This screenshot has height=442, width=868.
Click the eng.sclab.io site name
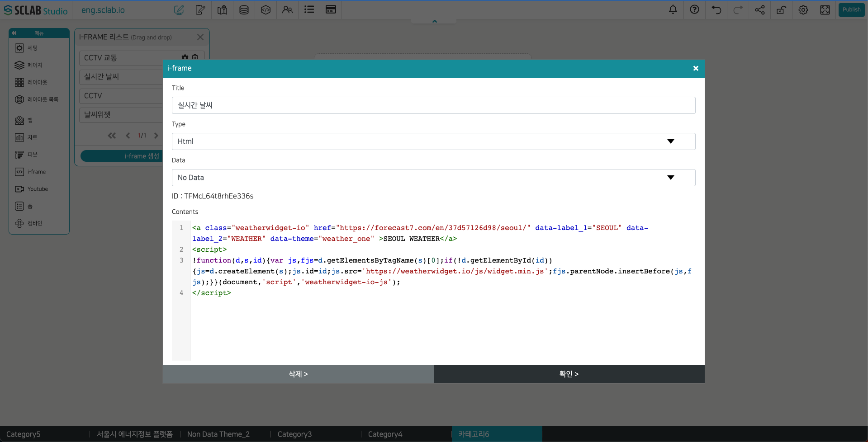tap(103, 10)
